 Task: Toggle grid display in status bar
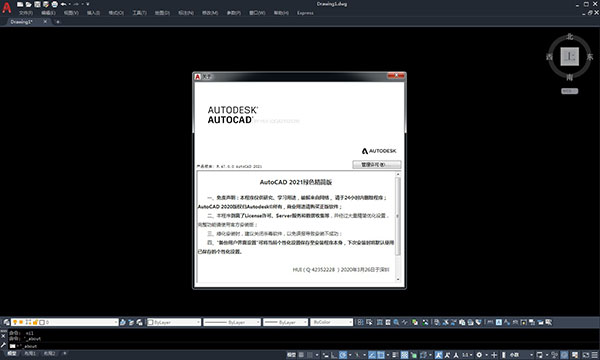point(301,355)
